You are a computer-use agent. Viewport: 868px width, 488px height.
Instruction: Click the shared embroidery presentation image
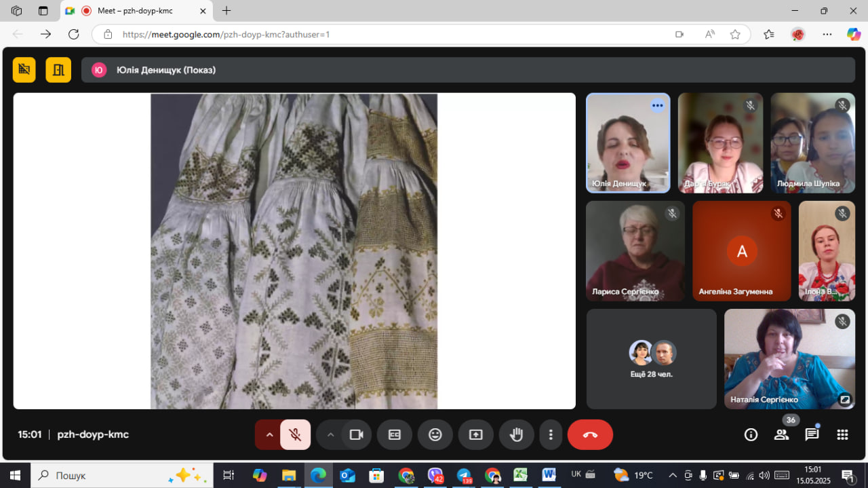[x=294, y=251]
